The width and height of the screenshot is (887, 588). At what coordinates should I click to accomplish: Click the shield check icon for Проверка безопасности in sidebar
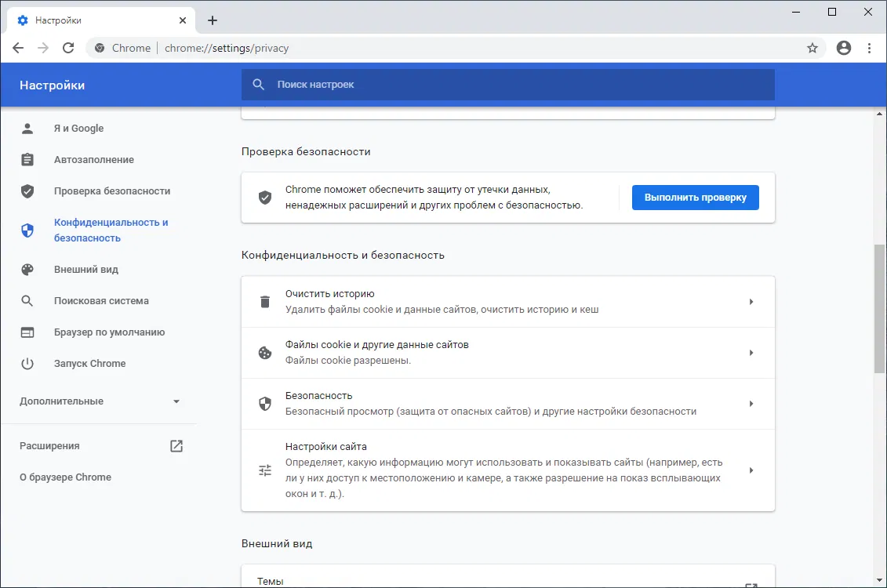(x=27, y=191)
